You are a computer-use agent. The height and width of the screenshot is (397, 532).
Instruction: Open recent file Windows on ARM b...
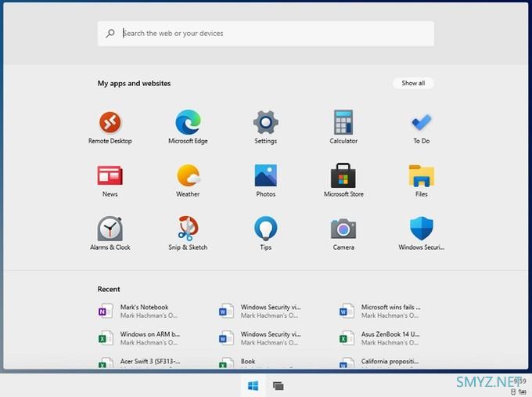[x=139, y=338]
